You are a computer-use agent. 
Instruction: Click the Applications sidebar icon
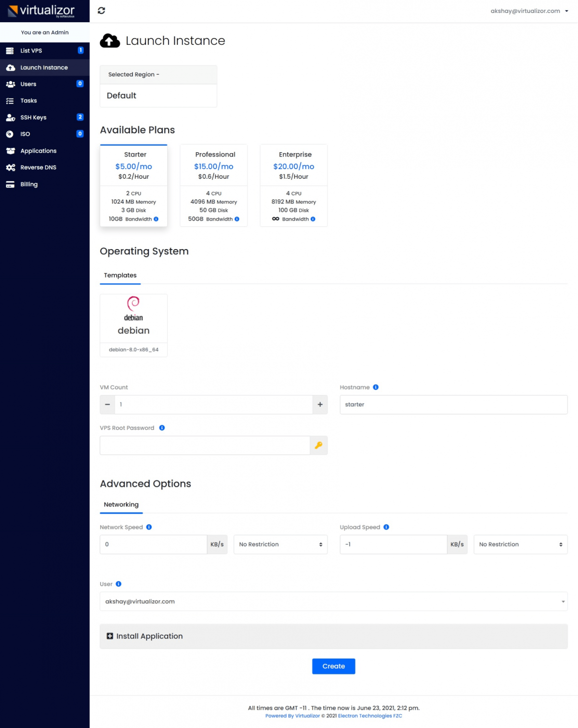click(x=11, y=151)
